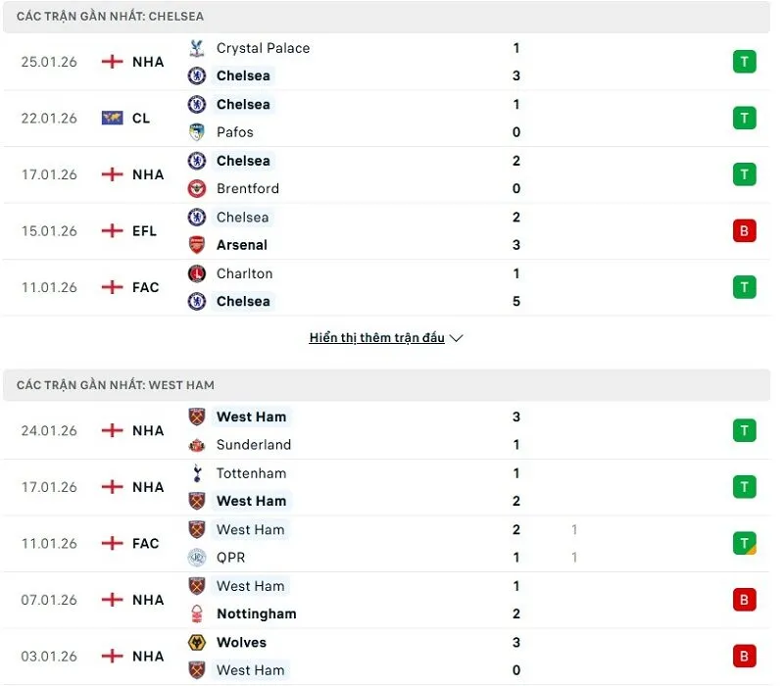The image size is (784, 686).
Task: Click the EFL competition label row
Action: pos(144,230)
